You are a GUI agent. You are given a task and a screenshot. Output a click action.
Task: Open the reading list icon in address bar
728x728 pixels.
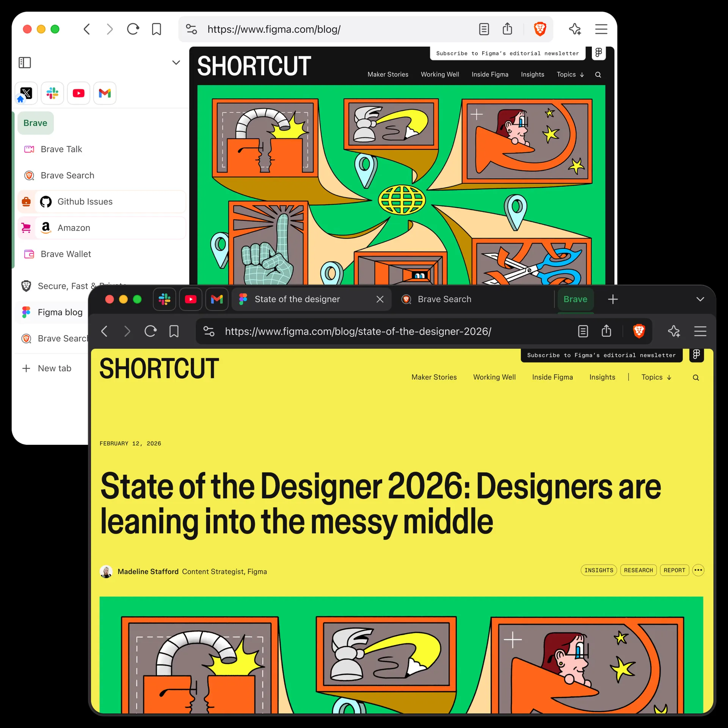(x=583, y=331)
